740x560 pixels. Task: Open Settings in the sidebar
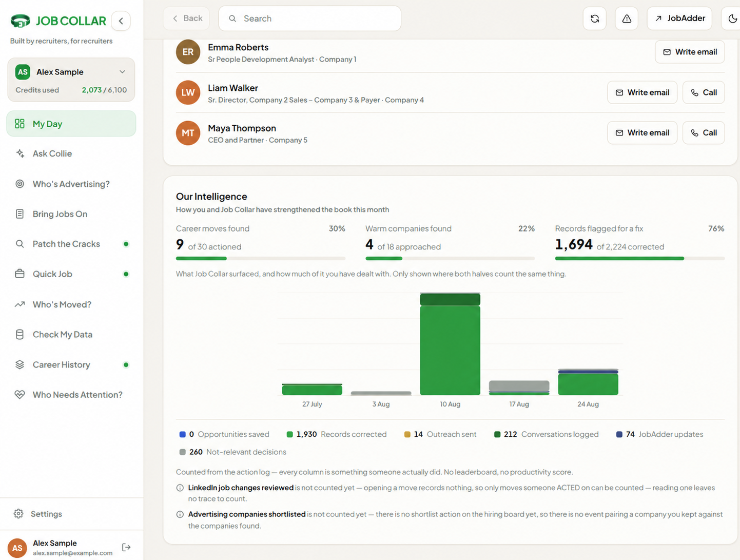[x=71, y=514]
